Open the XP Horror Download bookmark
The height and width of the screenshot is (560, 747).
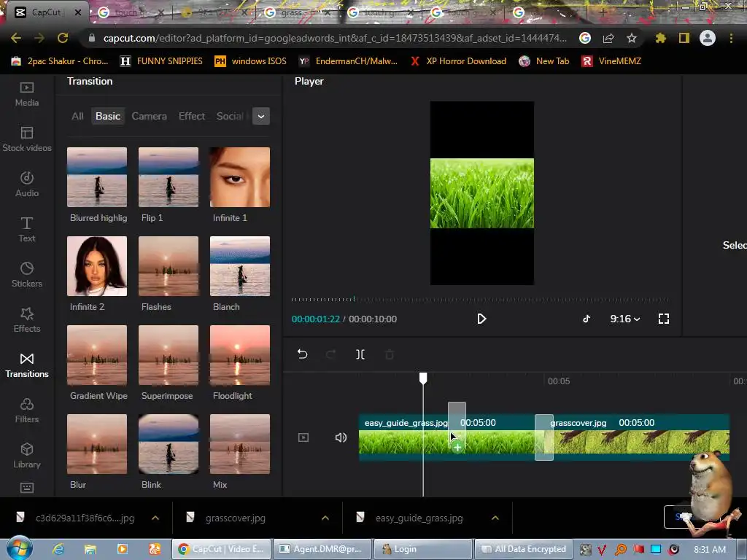click(458, 61)
